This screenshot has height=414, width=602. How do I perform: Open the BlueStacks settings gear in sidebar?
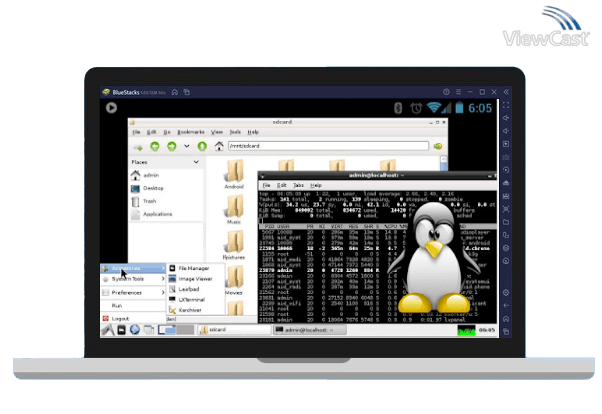pyautogui.click(x=506, y=292)
